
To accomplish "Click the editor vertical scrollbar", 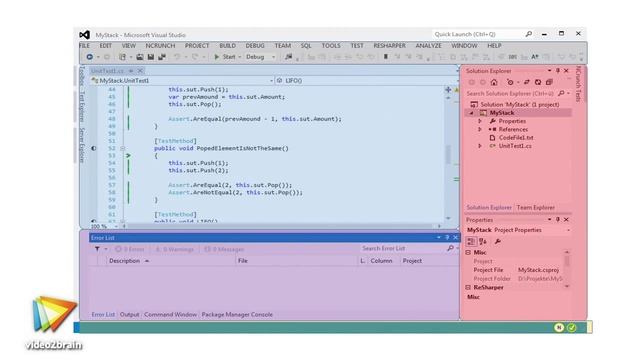I will [448, 155].
